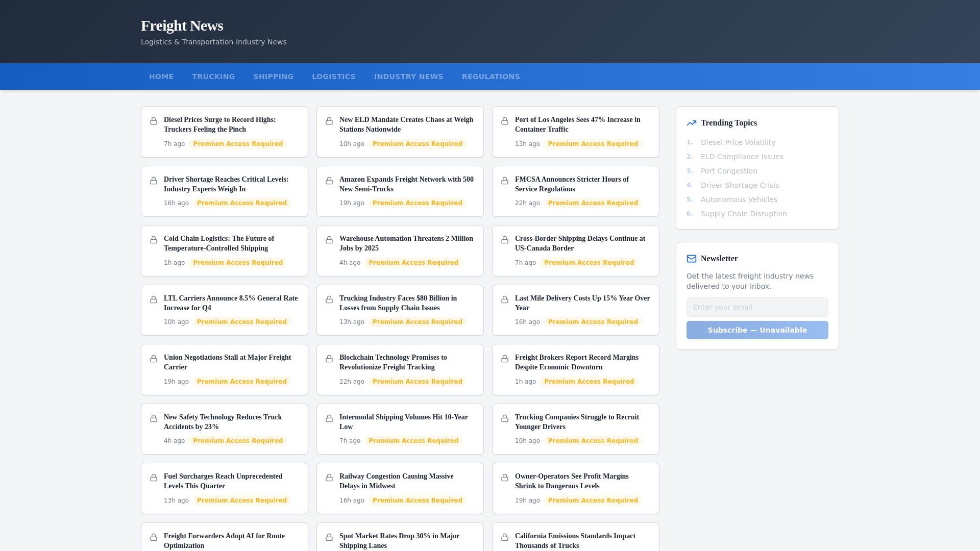Click lock icon on Owner-Operators Profit Margins card
This screenshot has height=551, width=980.
point(505,478)
